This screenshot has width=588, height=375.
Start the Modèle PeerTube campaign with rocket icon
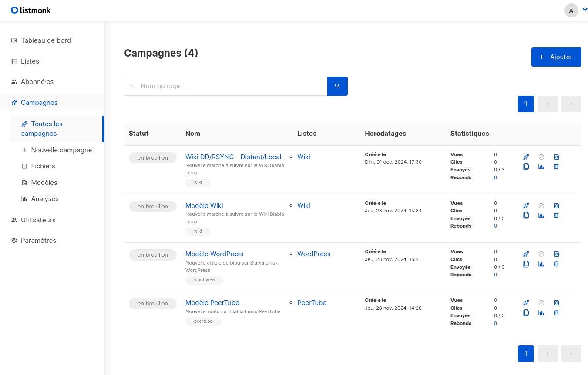pyautogui.click(x=526, y=303)
